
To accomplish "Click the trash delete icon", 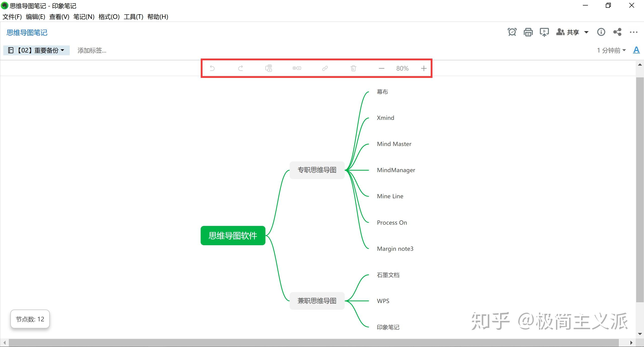I will point(353,68).
